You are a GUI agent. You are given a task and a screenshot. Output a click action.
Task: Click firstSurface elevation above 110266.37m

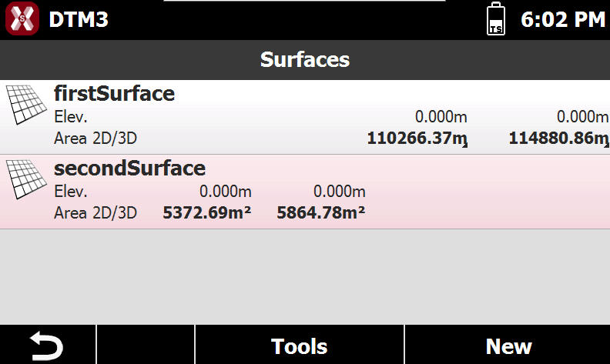[441, 117]
